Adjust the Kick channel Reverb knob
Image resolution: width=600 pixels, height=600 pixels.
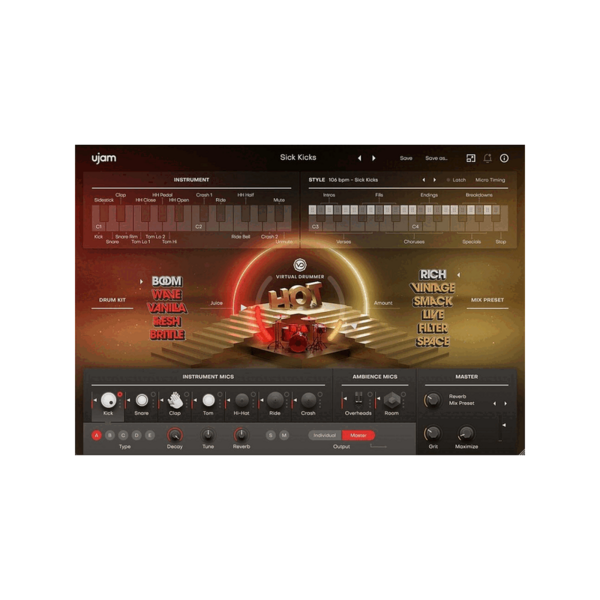click(x=241, y=435)
